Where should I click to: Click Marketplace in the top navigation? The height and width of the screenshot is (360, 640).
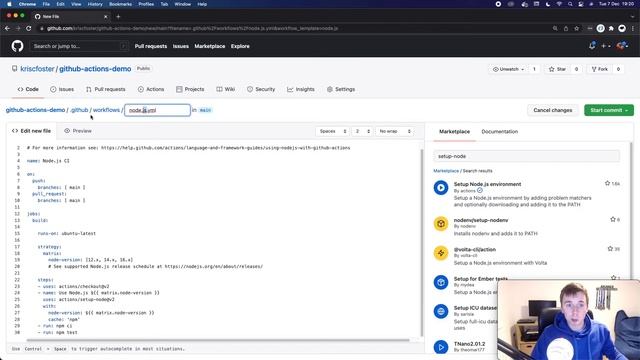tap(209, 46)
